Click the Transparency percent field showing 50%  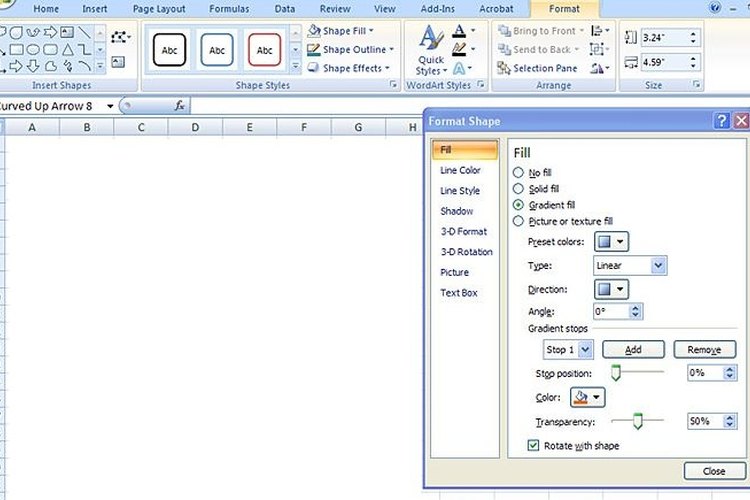[706, 421]
